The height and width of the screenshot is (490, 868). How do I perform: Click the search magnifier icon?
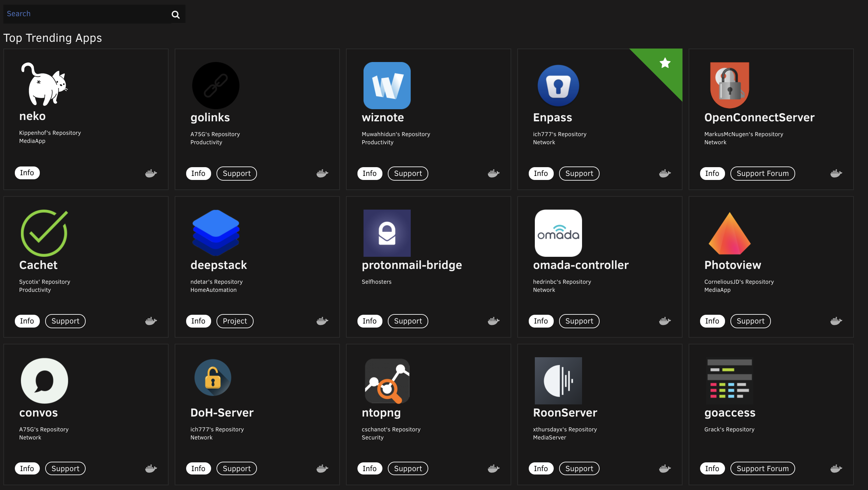click(x=175, y=14)
